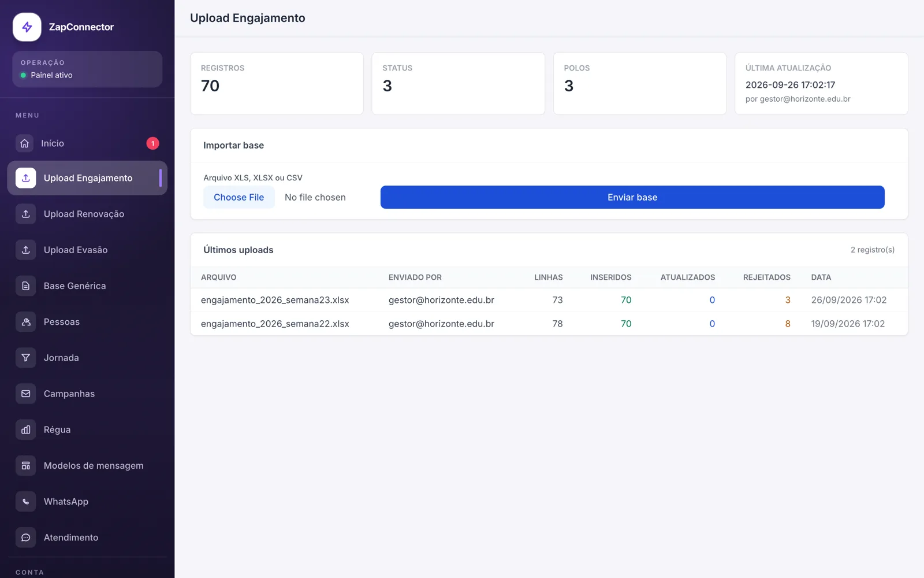Click rejected count 3 in semana23 row
924x578 pixels.
pyautogui.click(x=788, y=300)
